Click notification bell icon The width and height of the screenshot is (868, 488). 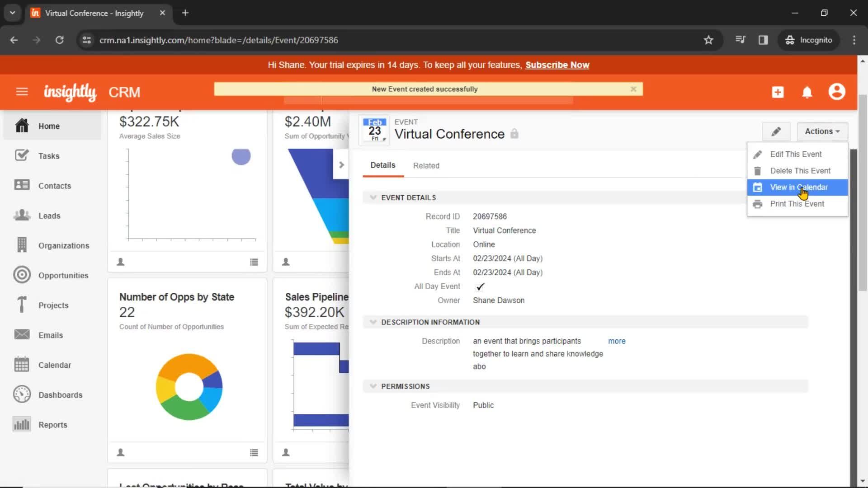(807, 92)
